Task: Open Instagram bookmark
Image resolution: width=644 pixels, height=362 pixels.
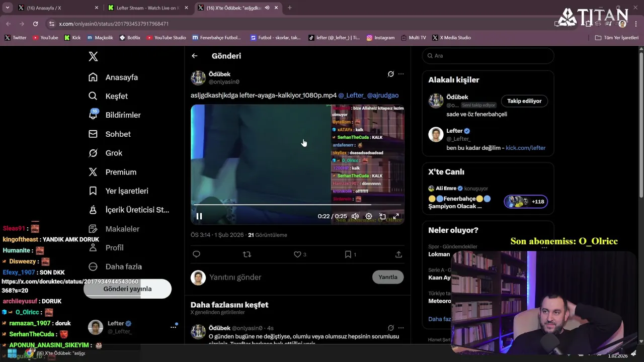Action: [380, 38]
